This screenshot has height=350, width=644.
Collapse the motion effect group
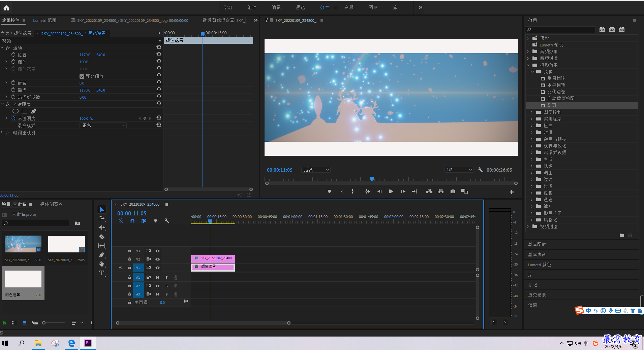pos(2,48)
